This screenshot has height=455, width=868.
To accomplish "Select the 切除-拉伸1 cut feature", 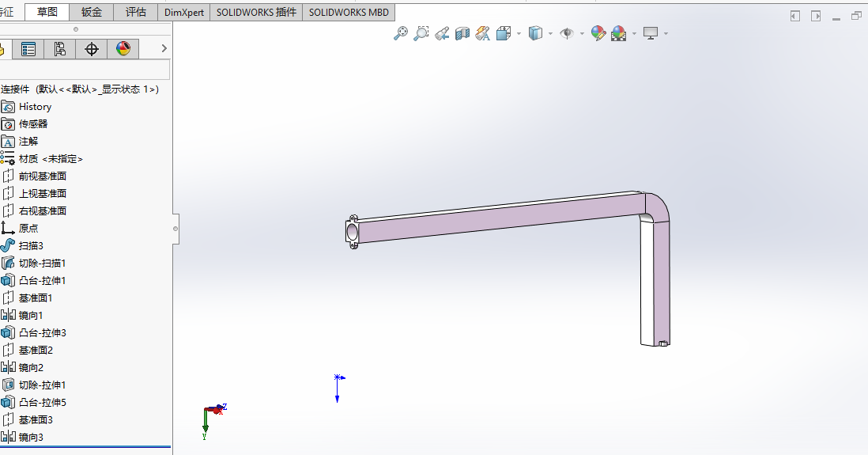I will point(42,385).
